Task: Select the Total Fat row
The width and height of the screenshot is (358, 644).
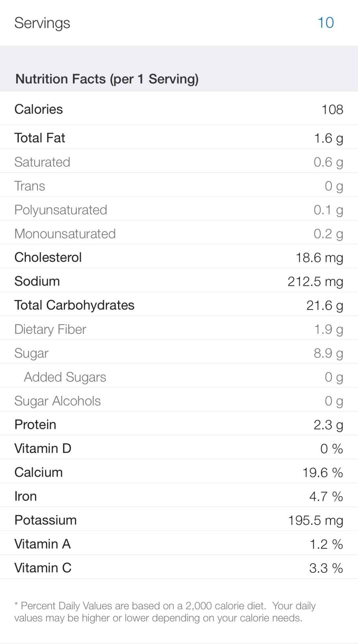Action: tap(179, 138)
